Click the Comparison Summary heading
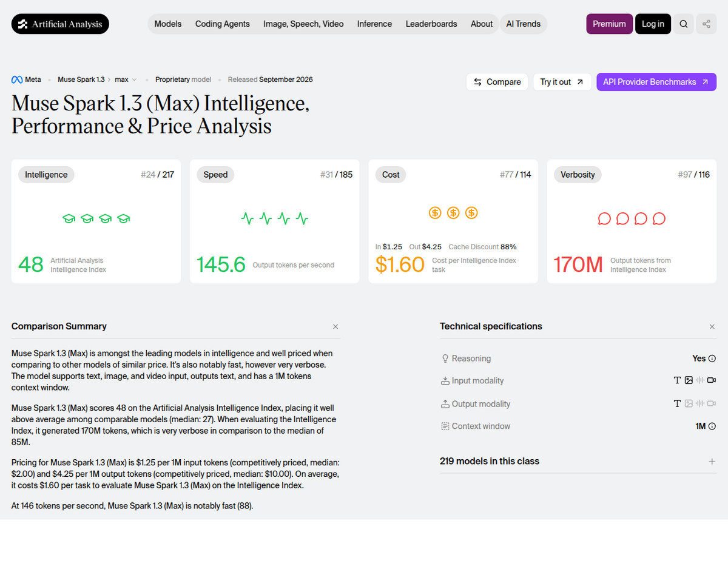This screenshot has height=569, width=728. pyautogui.click(x=59, y=326)
